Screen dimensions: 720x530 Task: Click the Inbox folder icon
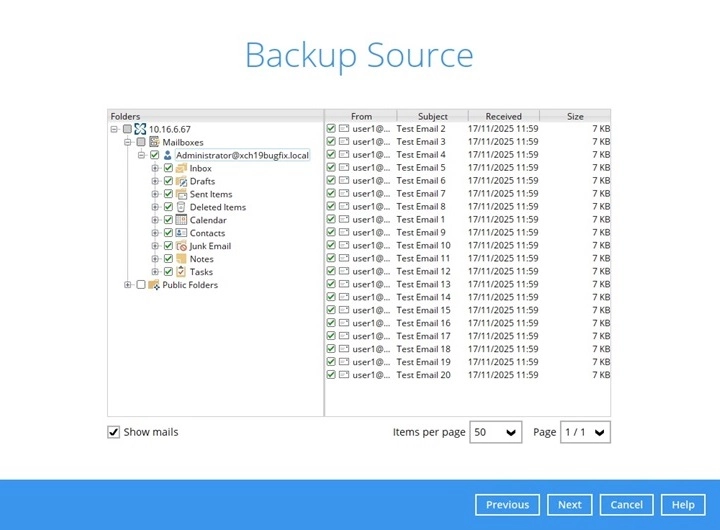[x=181, y=168]
